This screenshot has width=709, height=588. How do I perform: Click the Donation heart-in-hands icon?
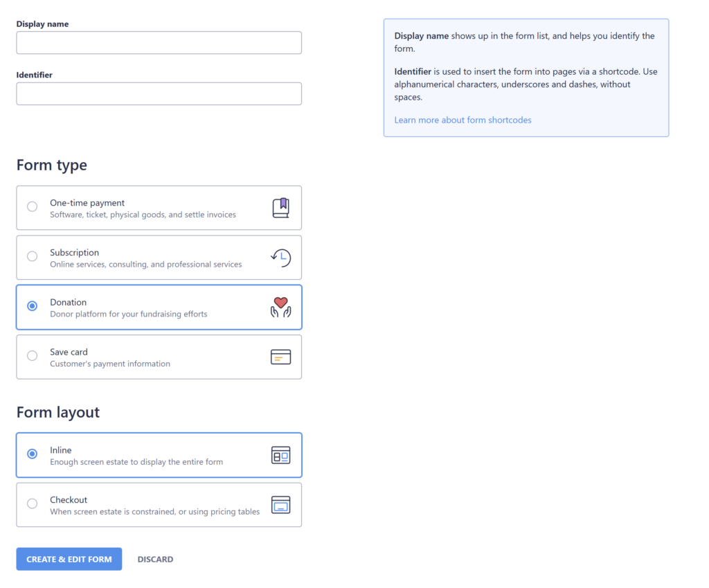[280, 307]
